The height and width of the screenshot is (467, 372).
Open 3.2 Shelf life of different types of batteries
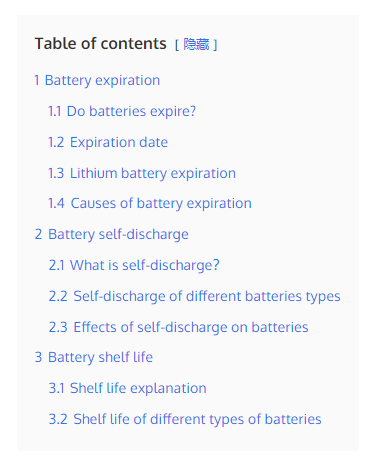185,419
